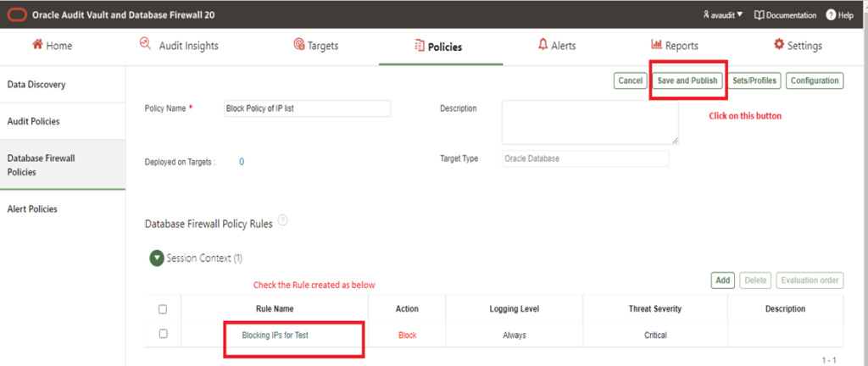This screenshot has height=366, width=868.
Task: Go to the Home tab
Action: (x=52, y=46)
